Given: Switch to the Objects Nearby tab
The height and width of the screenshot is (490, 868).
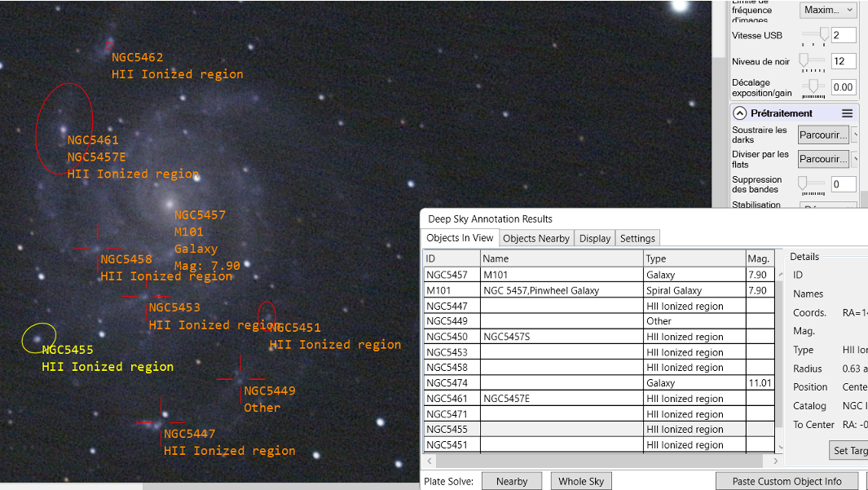Looking at the screenshot, I should click(x=535, y=239).
